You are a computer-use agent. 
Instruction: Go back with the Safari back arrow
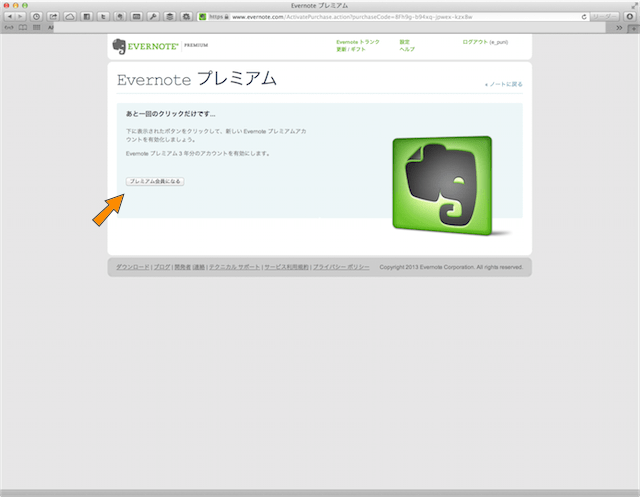(9, 17)
